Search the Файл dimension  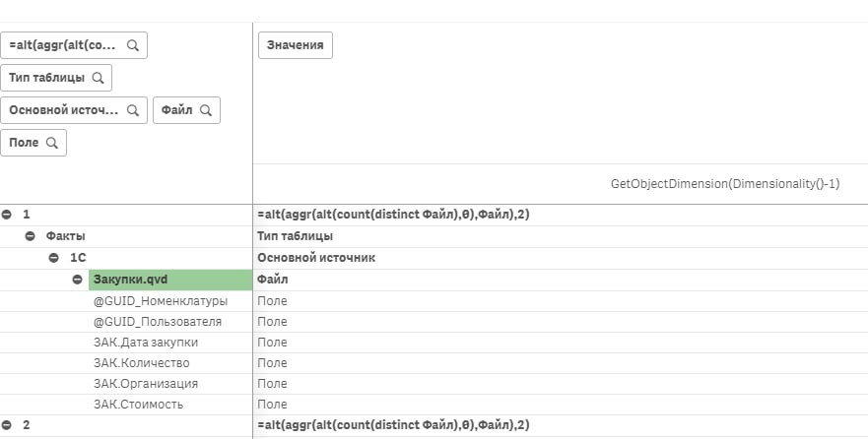point(206,110)
